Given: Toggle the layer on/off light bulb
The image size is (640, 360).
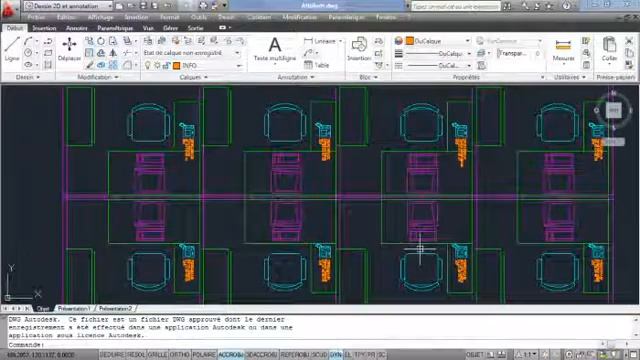Looking at the screenshot, I should tap(148, 65).
